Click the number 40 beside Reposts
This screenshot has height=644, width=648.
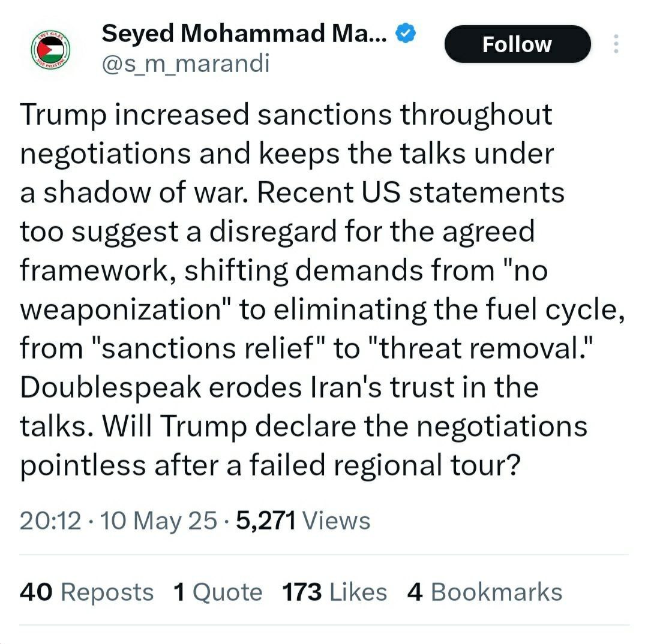[36, 592]
